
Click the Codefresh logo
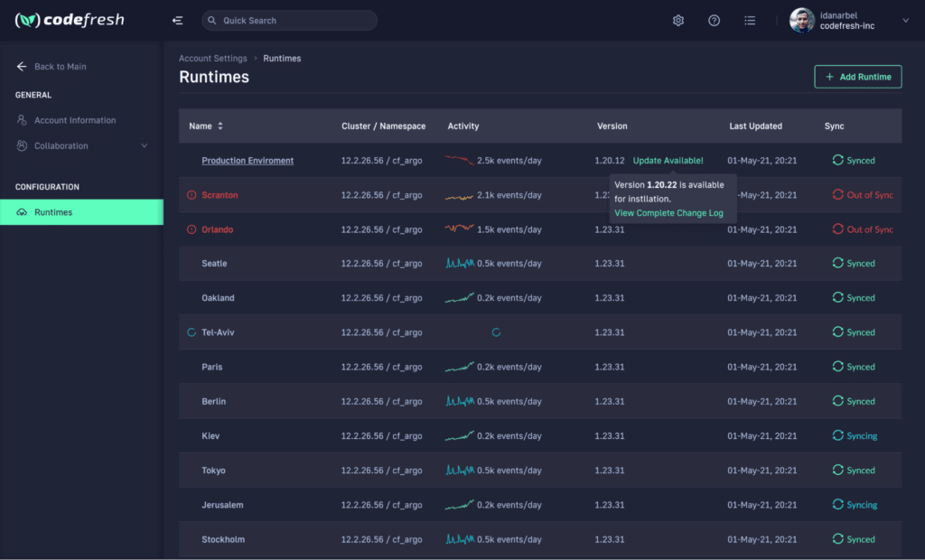point(70,20)
